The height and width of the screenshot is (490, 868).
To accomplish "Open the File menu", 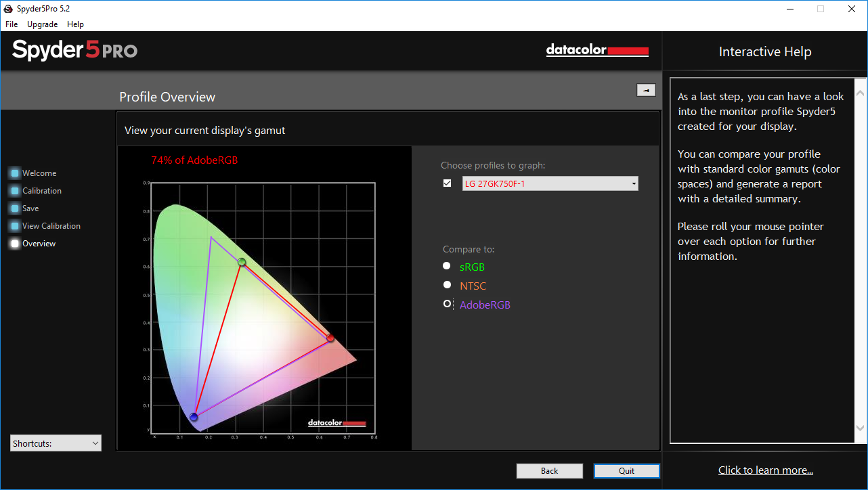I will point(12,24).
